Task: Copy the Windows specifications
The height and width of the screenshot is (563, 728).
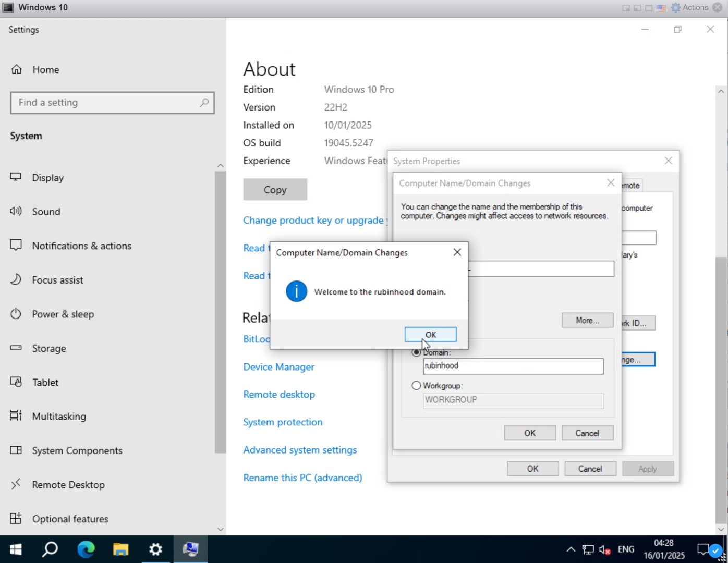Action: pyautogui.click(x=275, y=190)
